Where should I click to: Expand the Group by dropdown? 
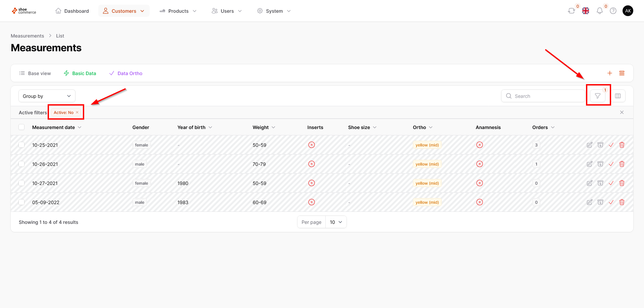(x=47, y=96)
